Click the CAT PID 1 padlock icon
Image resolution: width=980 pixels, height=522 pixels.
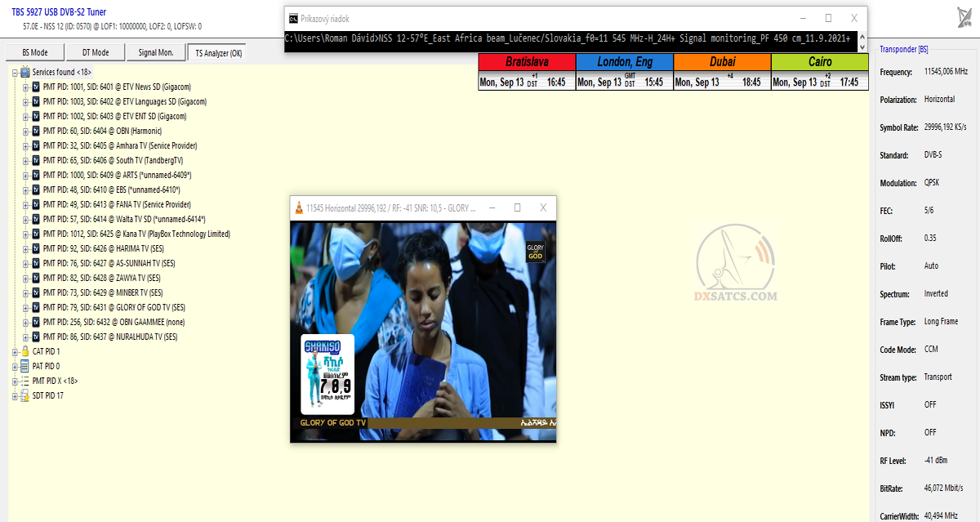pyautogui.click(x=25, y=351)
